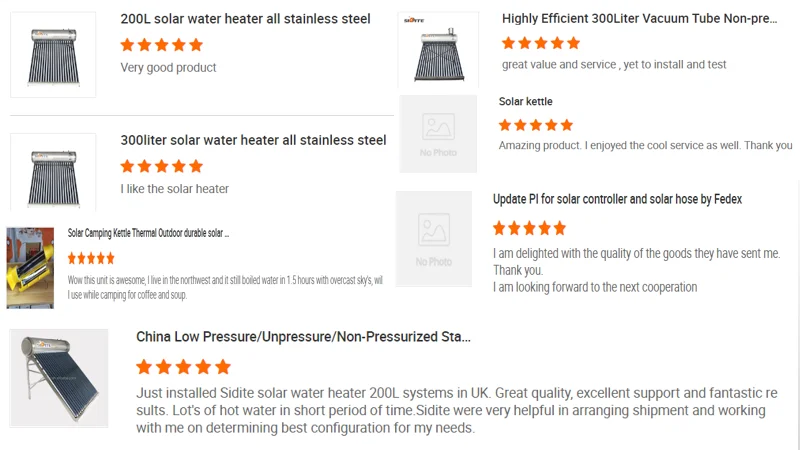Click the star rating under Solar kettle
Viewport: 800px width, 450px height.
point(536,125)
